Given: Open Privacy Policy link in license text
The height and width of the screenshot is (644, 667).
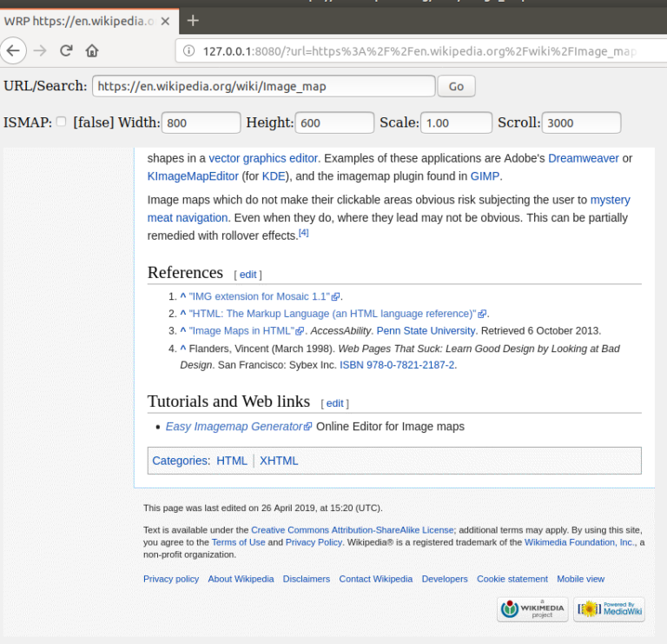Looking at the screenshot, I should point(314,542).
